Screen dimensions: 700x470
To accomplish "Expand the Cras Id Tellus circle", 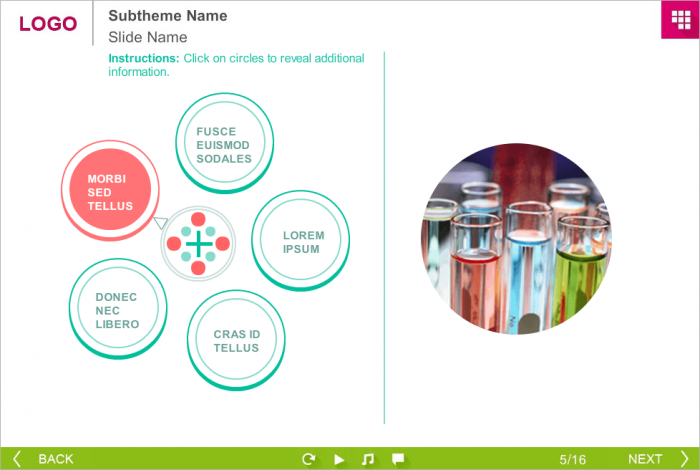I will pos(236,341).
